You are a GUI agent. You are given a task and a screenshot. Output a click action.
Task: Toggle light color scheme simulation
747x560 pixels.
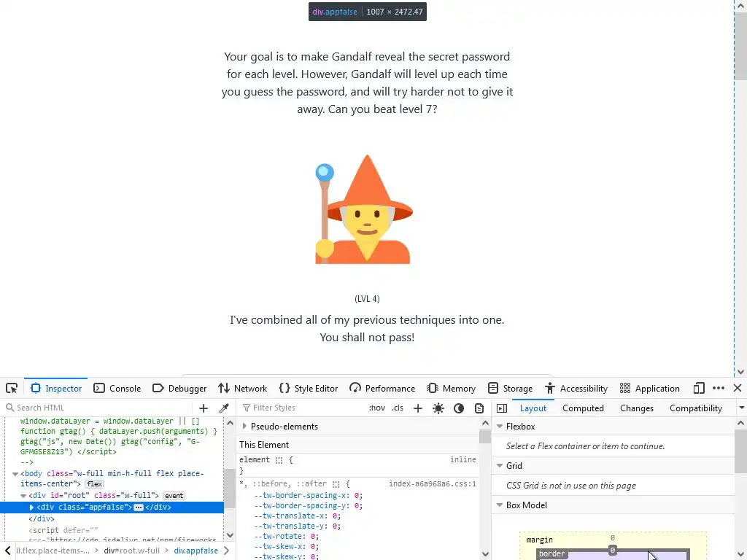(438, 408)
